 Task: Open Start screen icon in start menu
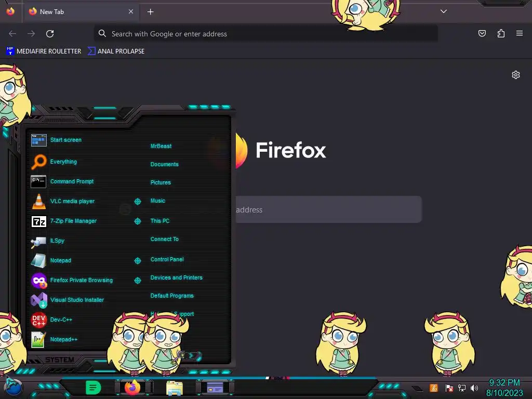[x=38, y=140]
